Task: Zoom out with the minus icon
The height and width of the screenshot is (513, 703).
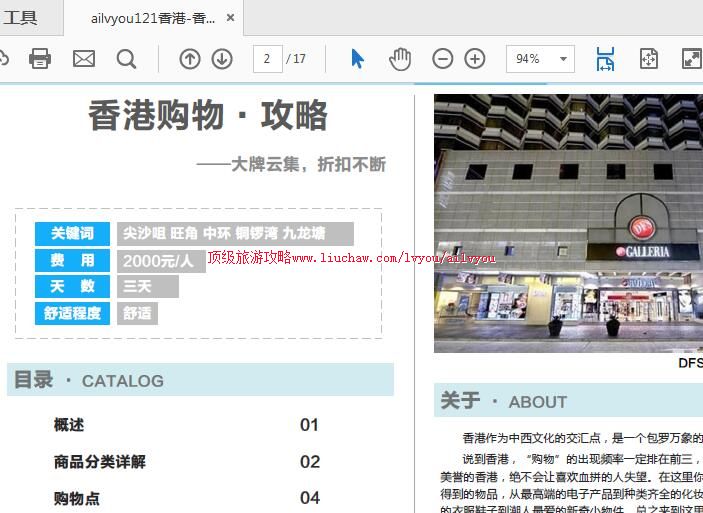Action: click(443, 59)
